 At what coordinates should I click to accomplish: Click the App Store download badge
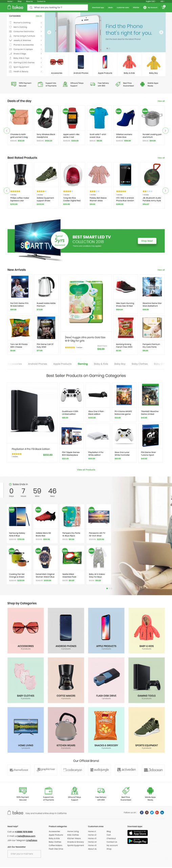[137, 833]
